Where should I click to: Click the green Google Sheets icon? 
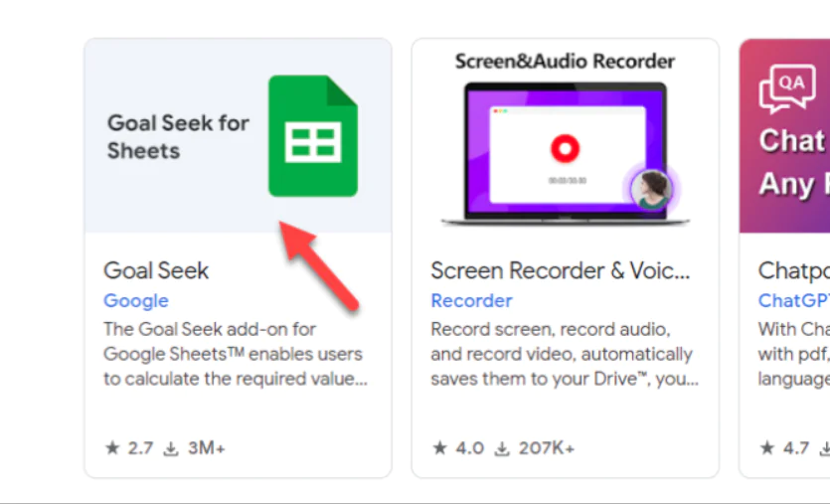coord(312,135)
